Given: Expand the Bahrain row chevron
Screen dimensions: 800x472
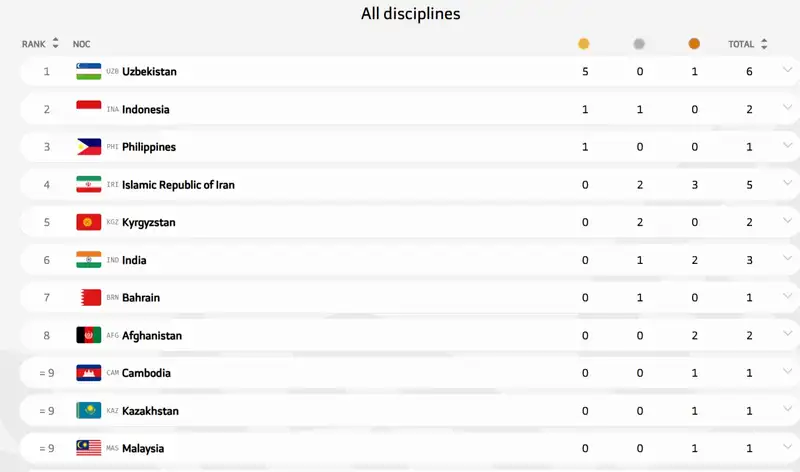Looking at the screenshot, I should tap(787, 297).
